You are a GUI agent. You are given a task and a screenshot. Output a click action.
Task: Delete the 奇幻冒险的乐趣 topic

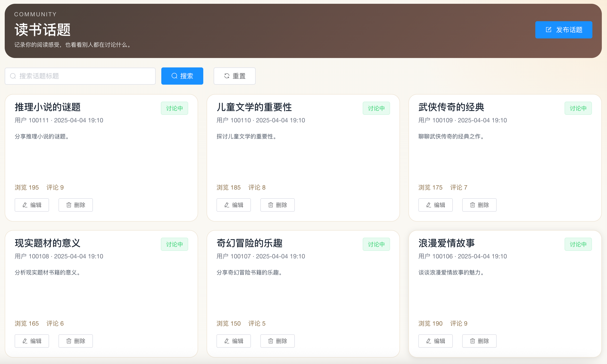[277, 341]
